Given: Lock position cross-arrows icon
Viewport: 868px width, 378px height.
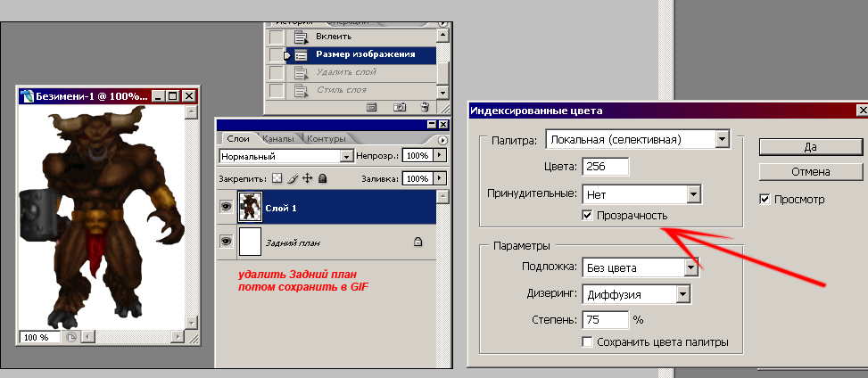Looking at the screenshot, I should point(308,178).
